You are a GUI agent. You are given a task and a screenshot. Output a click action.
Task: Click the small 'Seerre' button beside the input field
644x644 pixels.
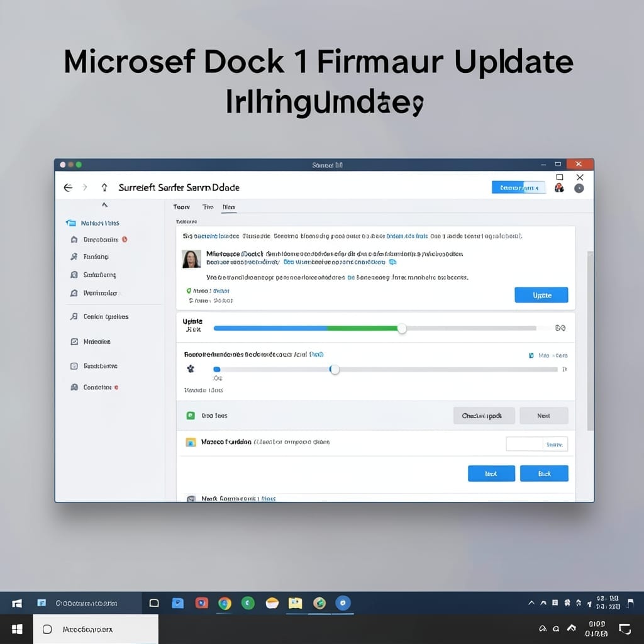click(555, 444)
